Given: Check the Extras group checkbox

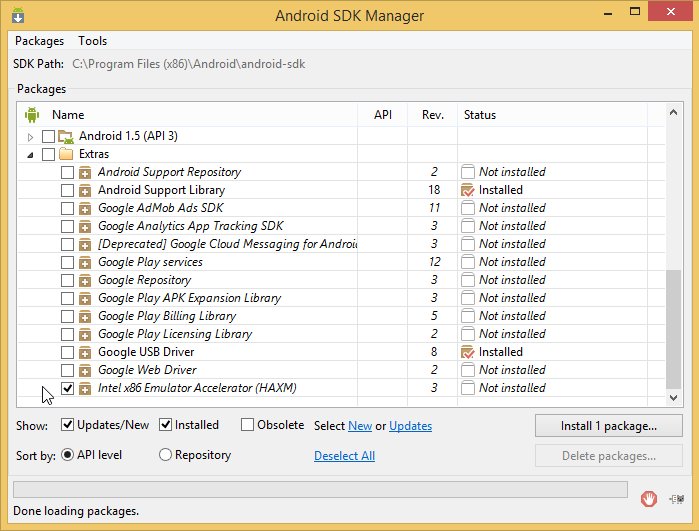Looking at the screenshot, I should point(48,154).
